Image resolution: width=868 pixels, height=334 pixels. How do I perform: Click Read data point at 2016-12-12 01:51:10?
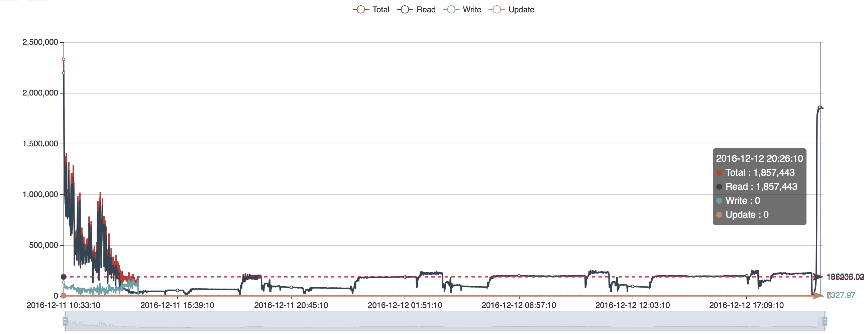(405, 277)
